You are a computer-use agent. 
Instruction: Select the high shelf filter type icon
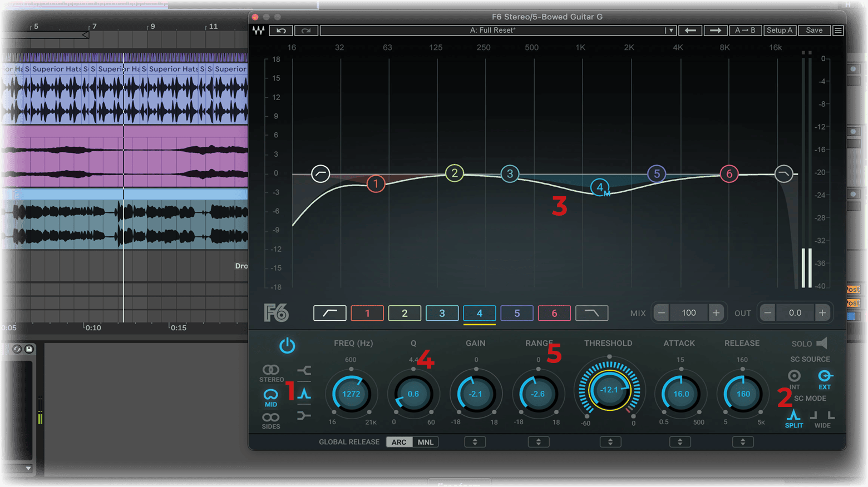pyautogui.click(x=304, y=415)
